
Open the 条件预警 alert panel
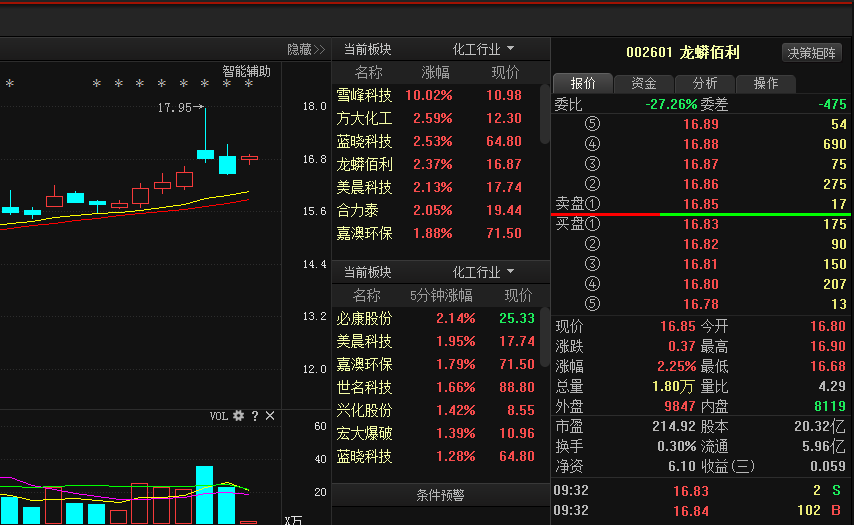click(440, 495)
